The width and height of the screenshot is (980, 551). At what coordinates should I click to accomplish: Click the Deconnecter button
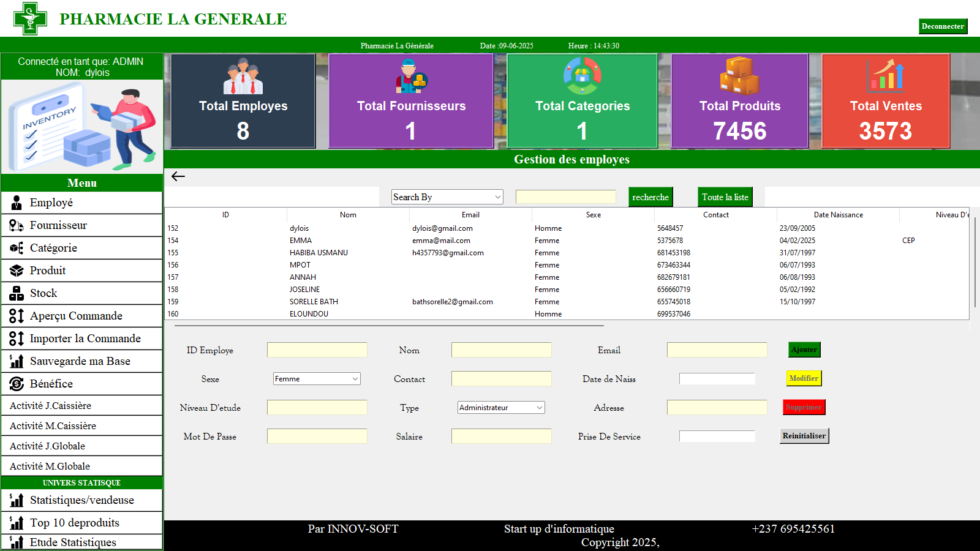coord(942,26)
